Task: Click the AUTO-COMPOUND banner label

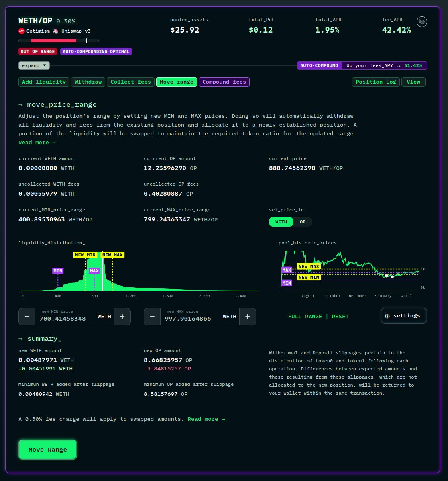Action: point(319,65)
